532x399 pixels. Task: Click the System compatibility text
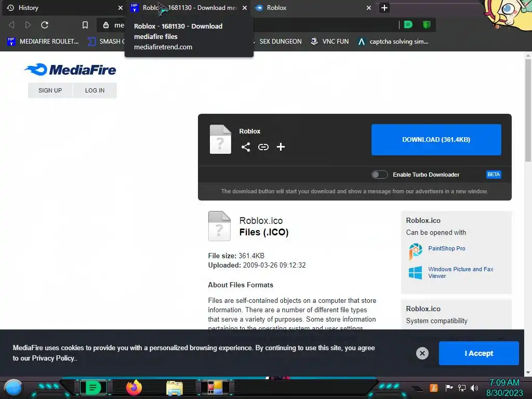point(436,321)
